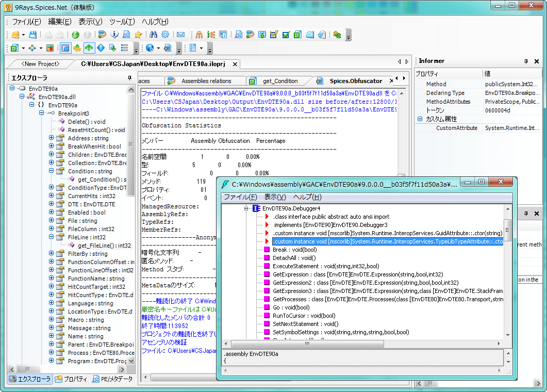Screen dimensions: 547x392
Task: Click the yellow layers with down arrow icon
Action: coord(77,48)
